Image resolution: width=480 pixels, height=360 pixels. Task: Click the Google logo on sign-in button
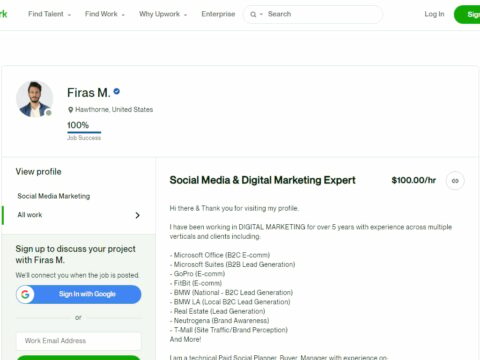[x=25, y=294]
